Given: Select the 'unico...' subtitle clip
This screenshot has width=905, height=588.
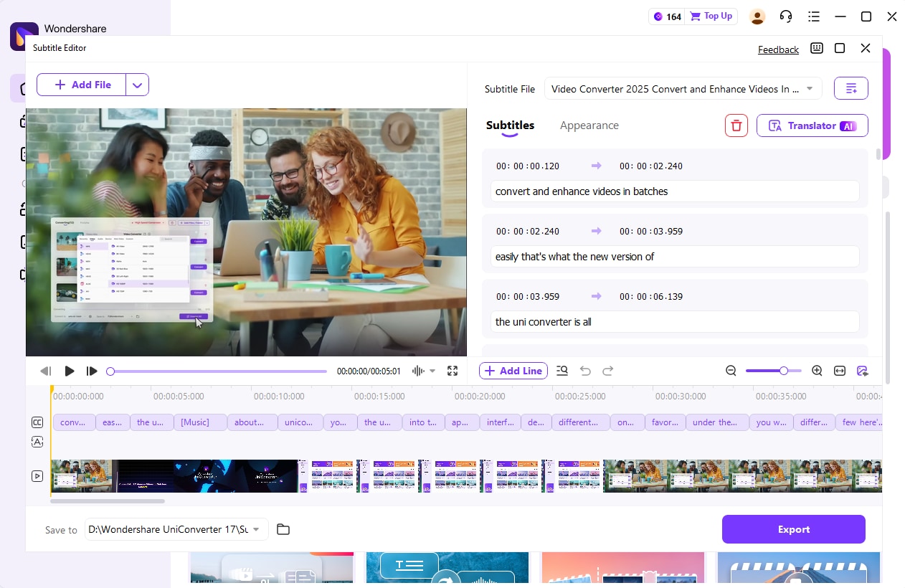Looking at the screenshot, I should click(300, 422).
